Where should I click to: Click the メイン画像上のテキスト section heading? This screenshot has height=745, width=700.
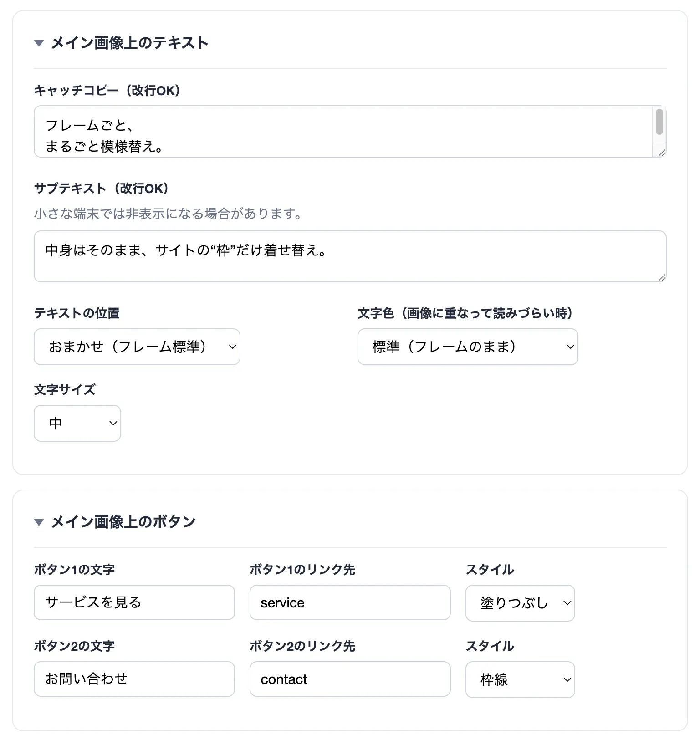[130, 43]
